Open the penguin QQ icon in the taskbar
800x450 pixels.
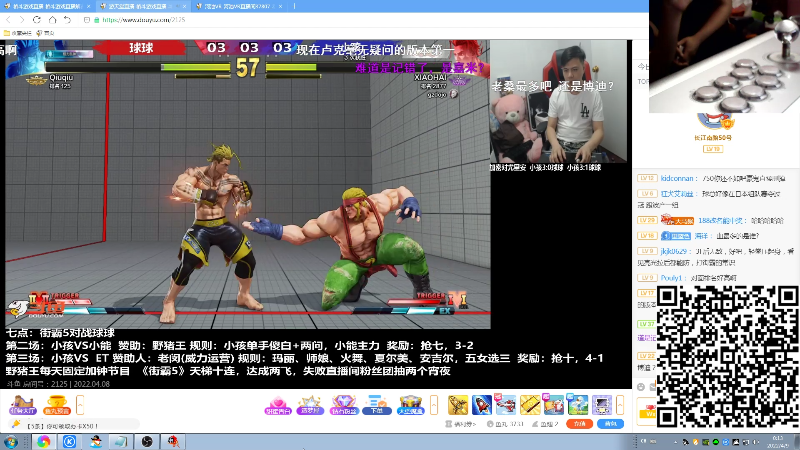tap(95, 441)
